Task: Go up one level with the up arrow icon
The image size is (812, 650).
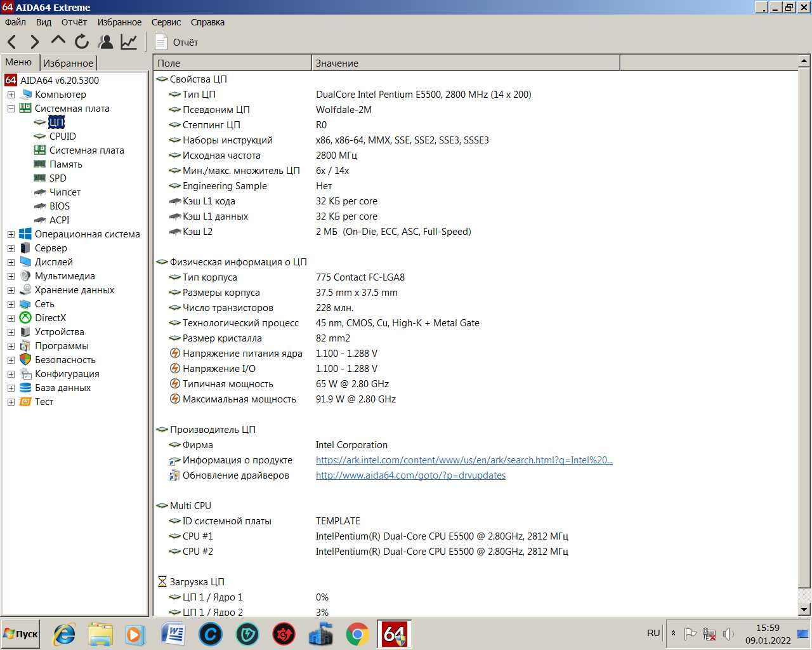Action: tap(58, 41)
